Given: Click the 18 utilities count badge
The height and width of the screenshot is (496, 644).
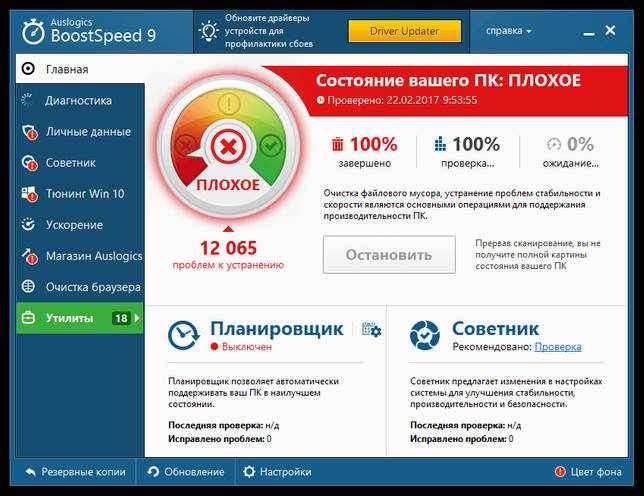Looking at the screenshot, I should point(121,318).
